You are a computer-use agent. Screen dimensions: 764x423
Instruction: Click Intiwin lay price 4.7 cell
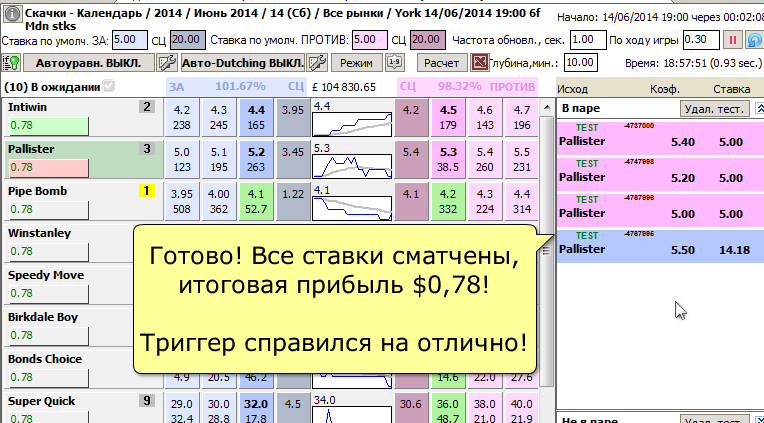tap(522, 117)
